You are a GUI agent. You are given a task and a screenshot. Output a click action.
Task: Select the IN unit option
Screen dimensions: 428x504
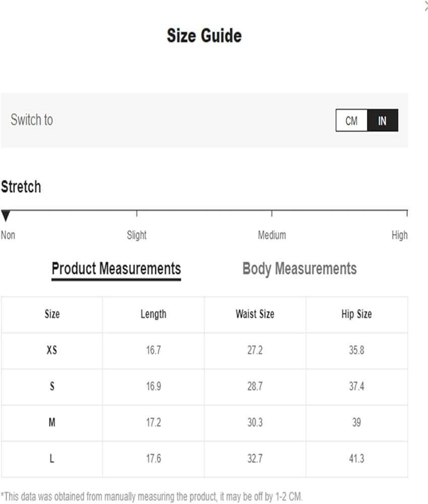383,121
